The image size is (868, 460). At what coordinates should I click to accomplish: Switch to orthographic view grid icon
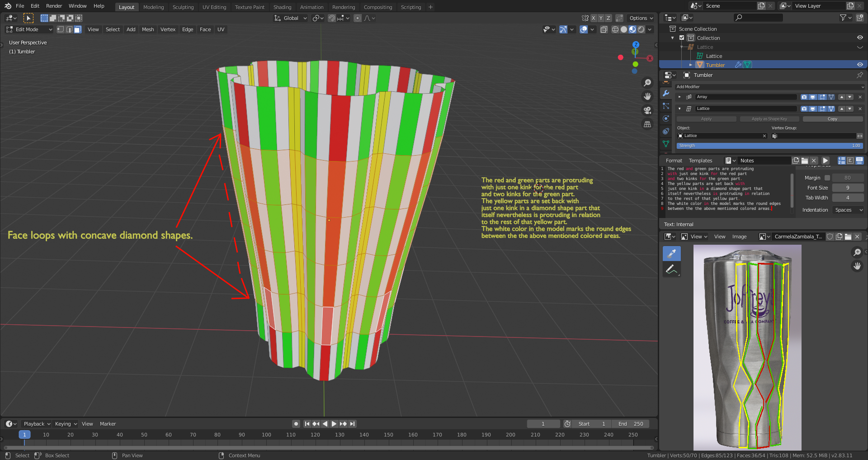[x=647, y=124]
